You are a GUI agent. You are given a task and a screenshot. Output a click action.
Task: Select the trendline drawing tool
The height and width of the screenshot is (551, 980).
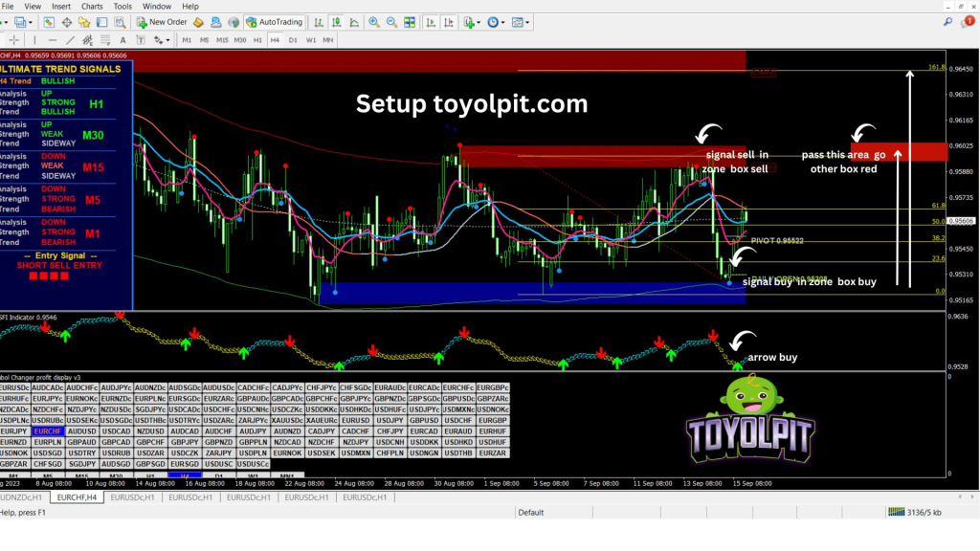click(70, 40)
